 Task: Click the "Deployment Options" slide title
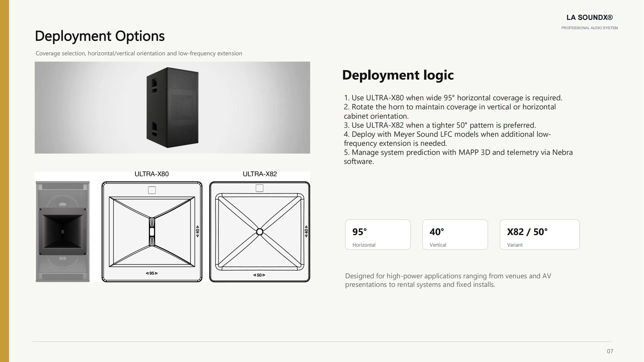[100, 36]
